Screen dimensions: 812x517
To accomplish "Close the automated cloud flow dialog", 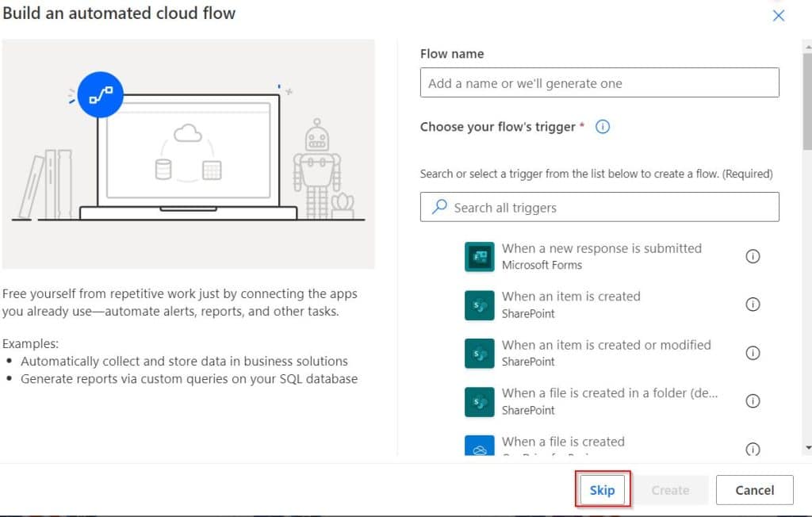I will tap(779, 16).
